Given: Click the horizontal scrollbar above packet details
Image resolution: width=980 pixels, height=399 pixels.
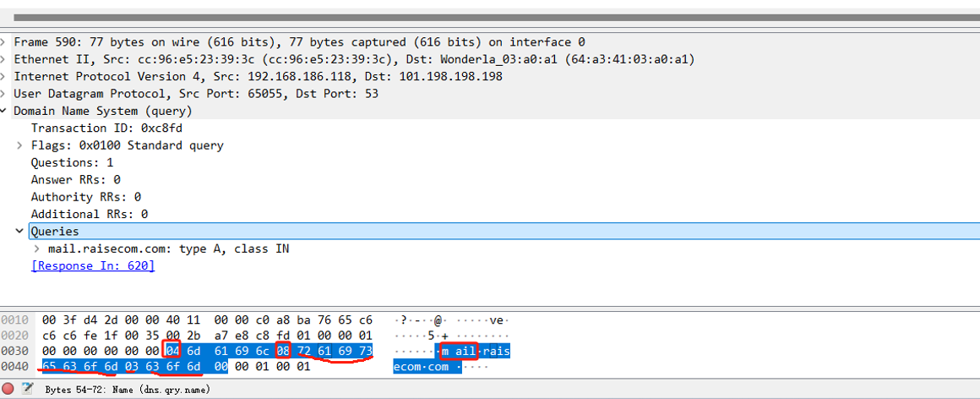Looking at the screenshot, I should point(497,18).
